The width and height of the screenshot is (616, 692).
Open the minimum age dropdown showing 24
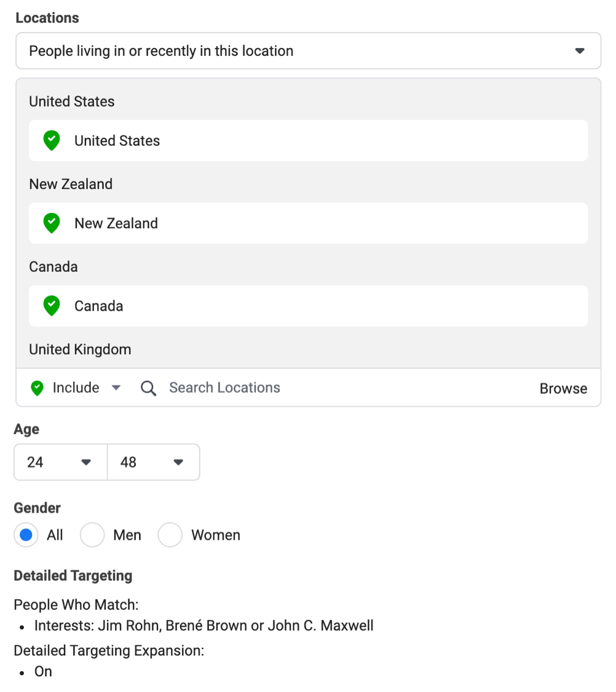coord(60,462)
